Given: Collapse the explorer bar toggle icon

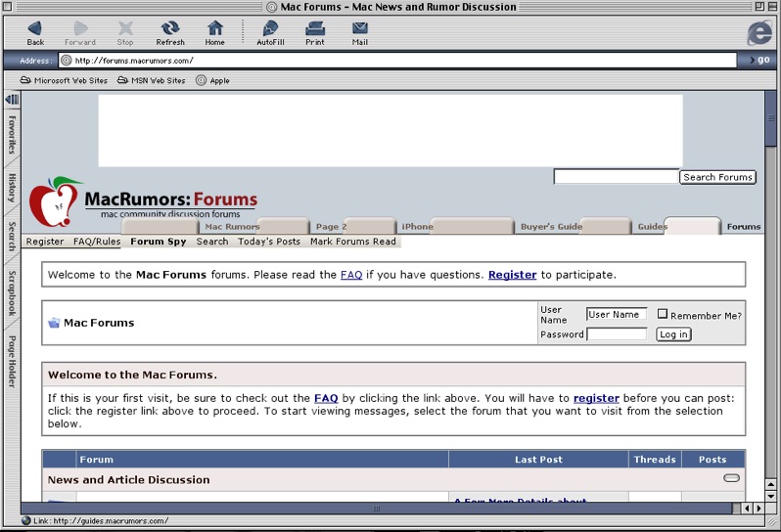Looking at the screenshot, I should pyautogui.click(x=12, y=99).
